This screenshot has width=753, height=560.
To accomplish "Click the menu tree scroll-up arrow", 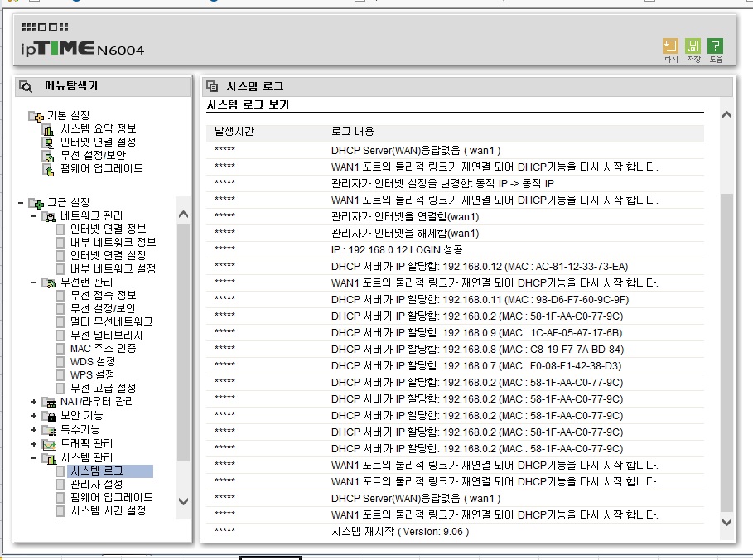I will pos(183,215).
